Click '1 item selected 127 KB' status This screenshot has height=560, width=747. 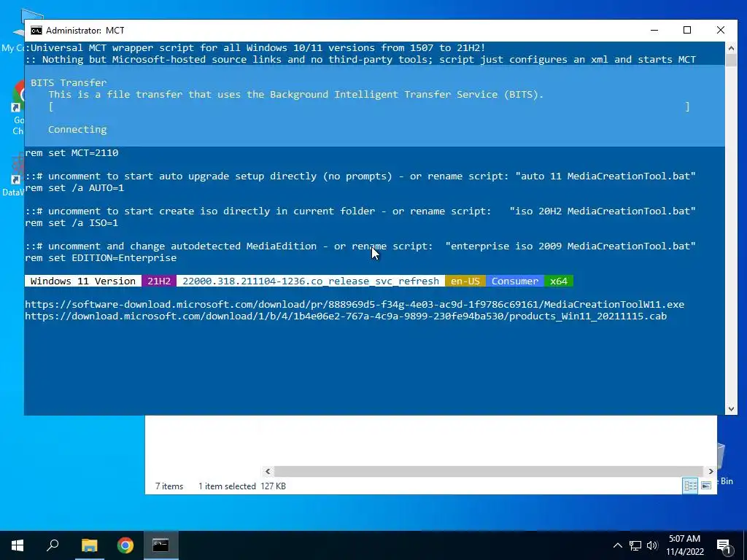click(x=242, y=486)
